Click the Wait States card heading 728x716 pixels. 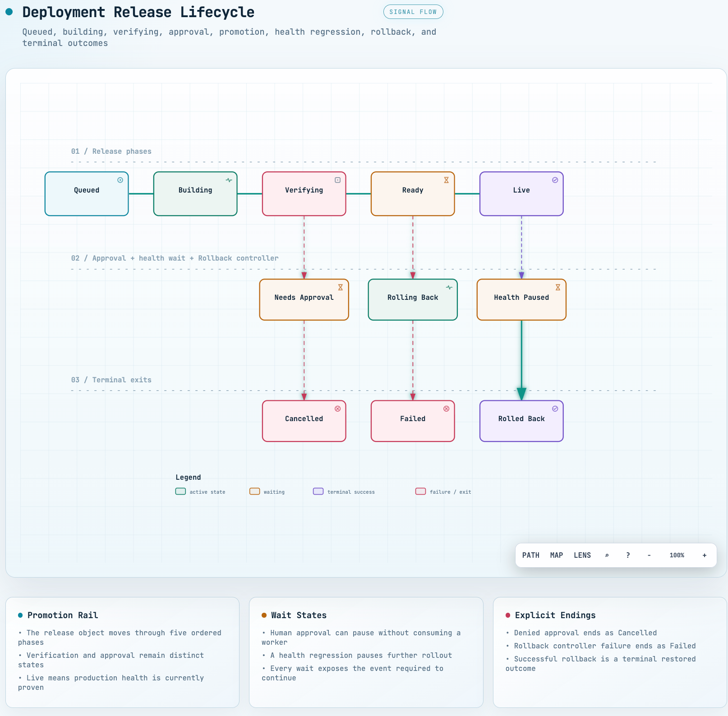(x=299, y=615)
